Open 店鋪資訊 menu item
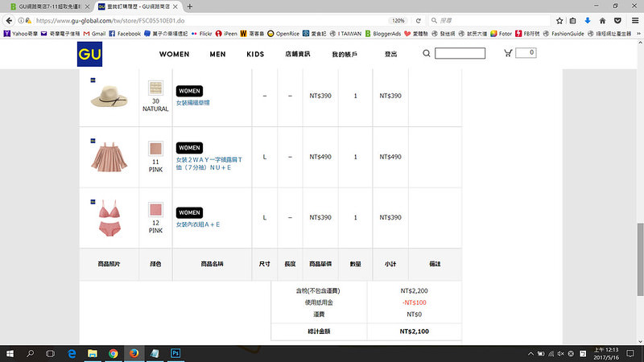Screen dimensions: 644x362 297,54
